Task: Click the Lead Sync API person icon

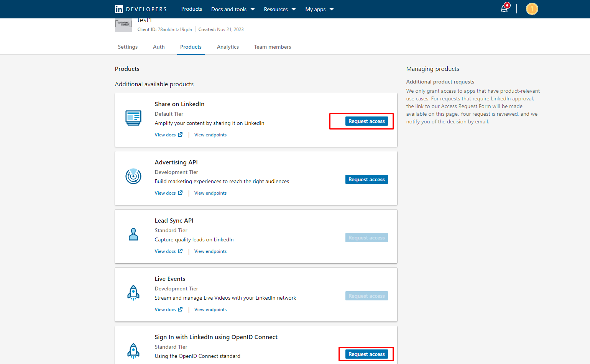Action: pos(133,234)
